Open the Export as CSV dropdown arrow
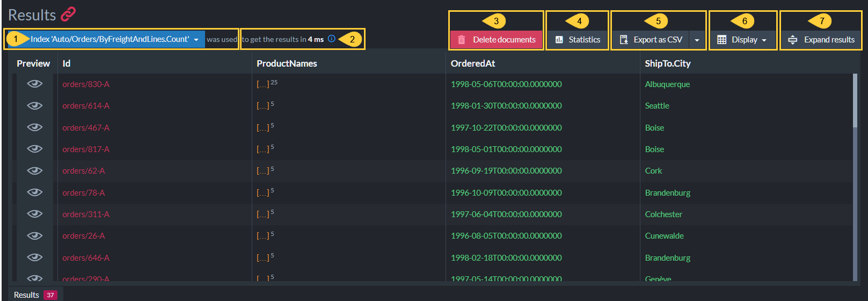868x301 pixels. (x=697, y=40)
